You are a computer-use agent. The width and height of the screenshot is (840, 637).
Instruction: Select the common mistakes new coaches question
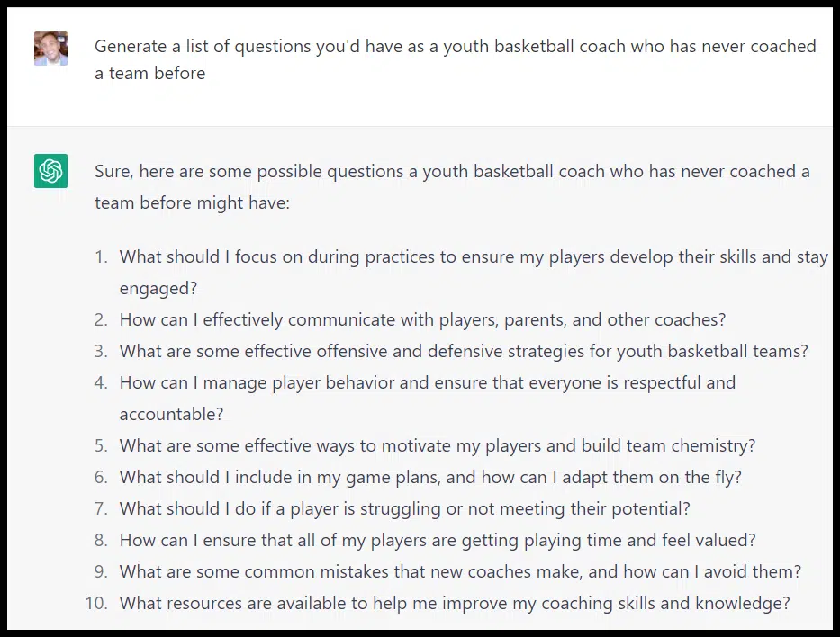pyautogui.click(x=460, y=571)
